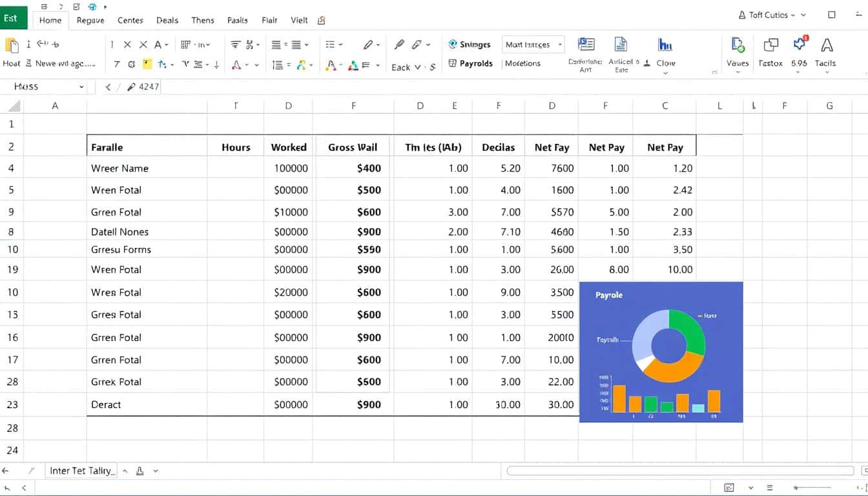Click the Faralle header cell
Image resolution: width=868 pixels, height=496 pixels.
point(147,147)
